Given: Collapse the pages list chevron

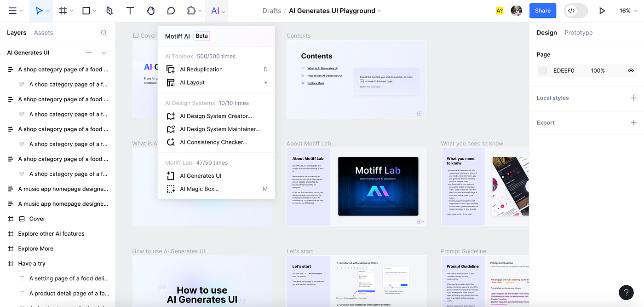Looking at the screenshot, I should click(104, 52).
